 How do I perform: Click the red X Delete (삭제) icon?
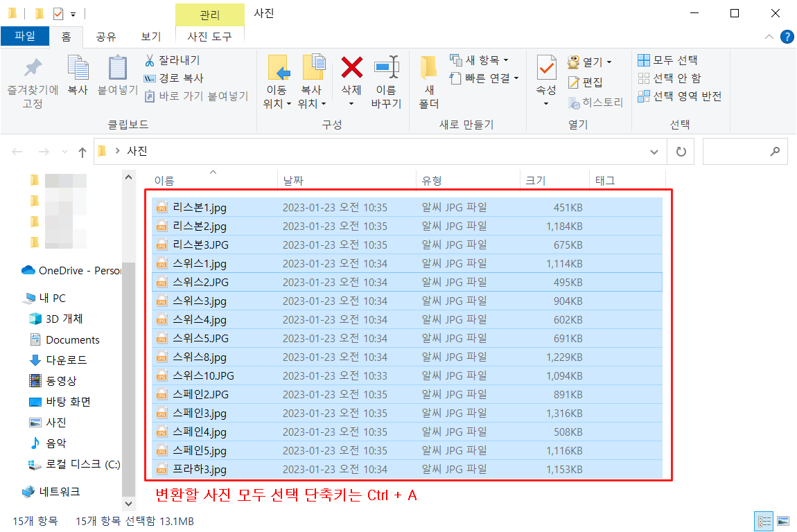(351, 68)
